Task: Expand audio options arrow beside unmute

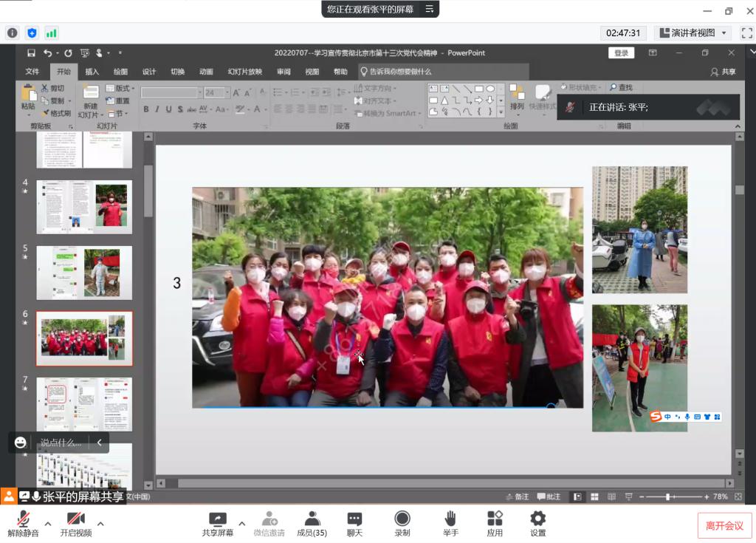Action: coord(48,524)
